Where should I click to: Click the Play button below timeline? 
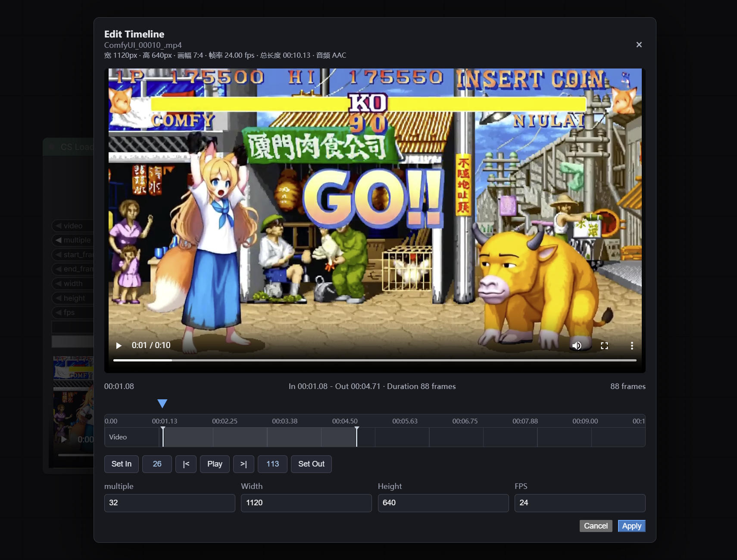click(x=215, y=464)
